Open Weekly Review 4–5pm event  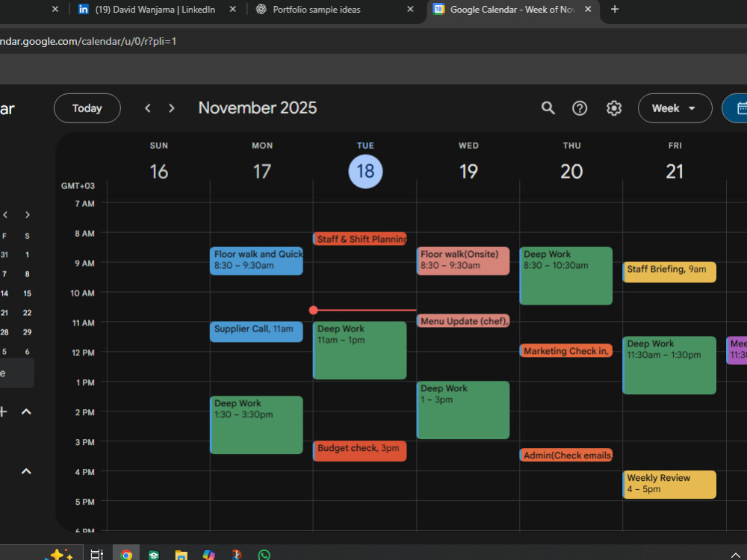click(x=669, y=485)
